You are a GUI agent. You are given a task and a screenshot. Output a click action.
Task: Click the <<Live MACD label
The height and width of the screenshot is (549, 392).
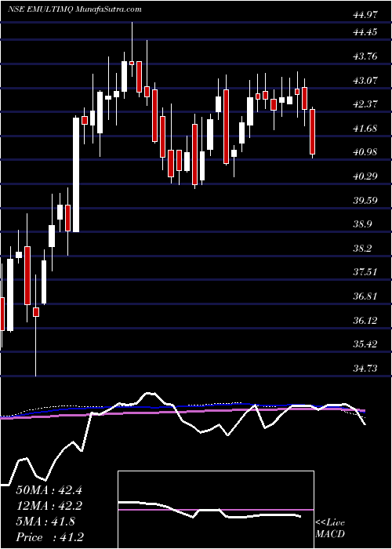330,529
